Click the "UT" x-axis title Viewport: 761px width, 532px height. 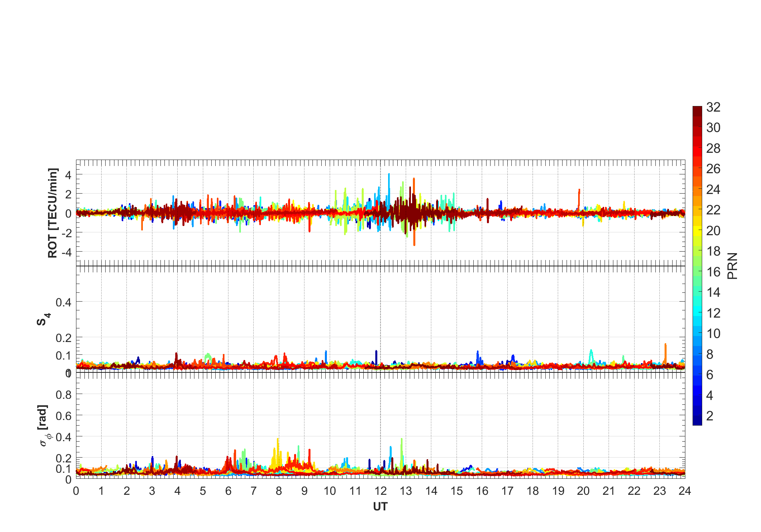380,507
